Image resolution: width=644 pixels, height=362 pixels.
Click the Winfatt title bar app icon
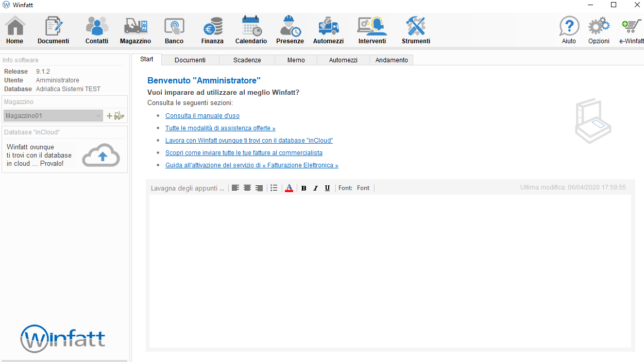[6, 5]
